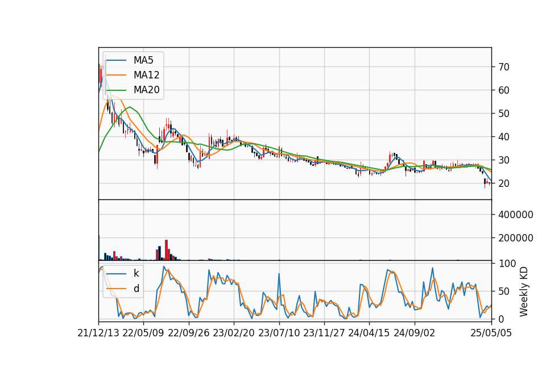Click the 22/09/26 date axis label
Screen dimensions: 546x392
[188, 333]
